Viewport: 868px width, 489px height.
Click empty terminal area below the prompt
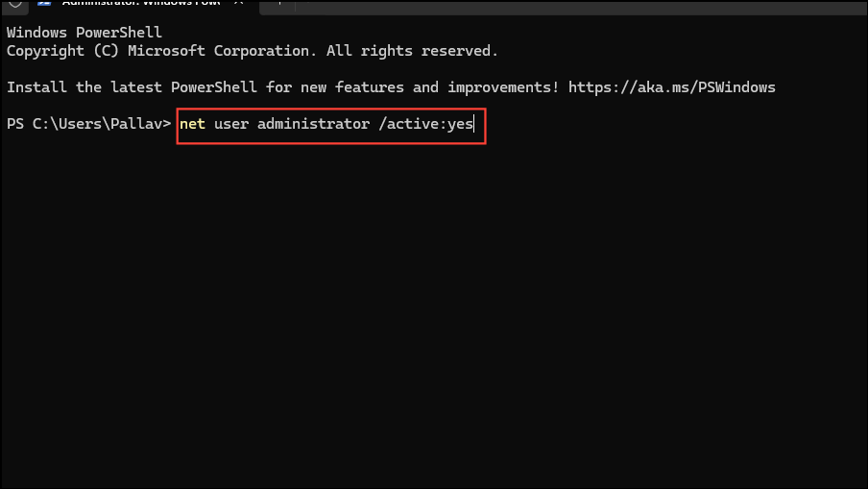pyautogui.click(x=434, y=310)
